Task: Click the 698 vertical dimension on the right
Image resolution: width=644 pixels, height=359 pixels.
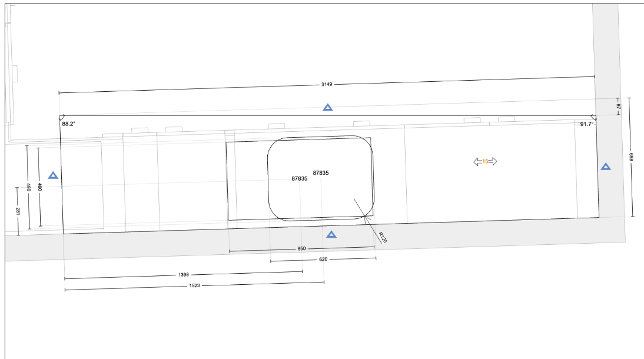Action: click(632, 157)
